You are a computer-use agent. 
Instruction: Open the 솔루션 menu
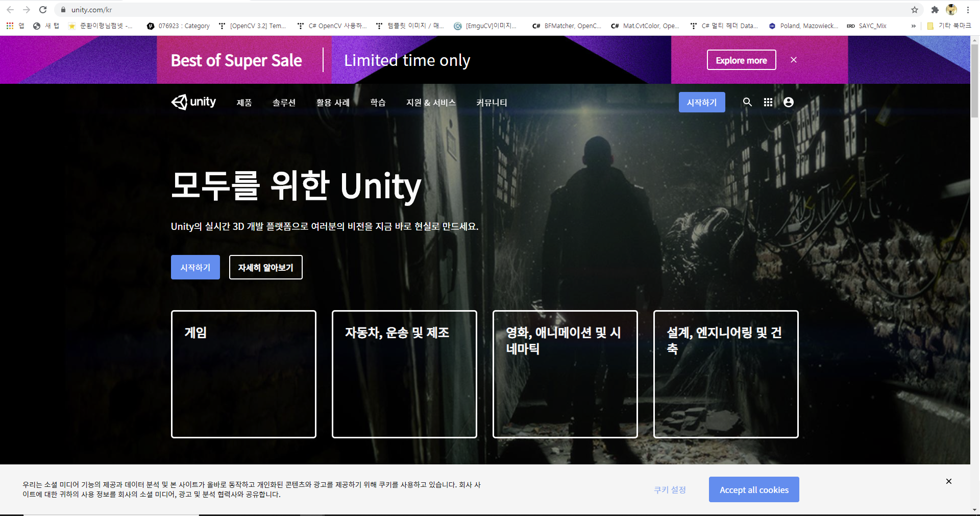click(x=284, y=102)
